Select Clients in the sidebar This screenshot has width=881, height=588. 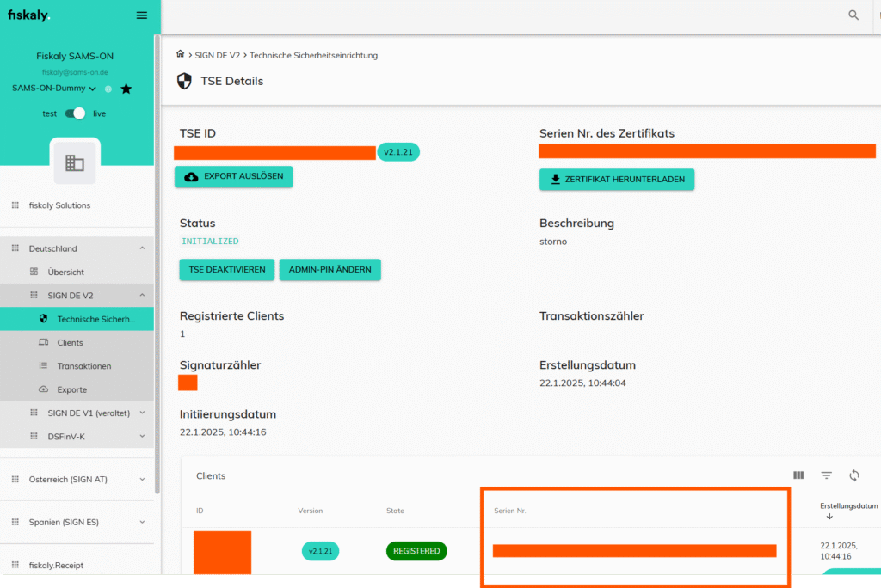(70, 342)
